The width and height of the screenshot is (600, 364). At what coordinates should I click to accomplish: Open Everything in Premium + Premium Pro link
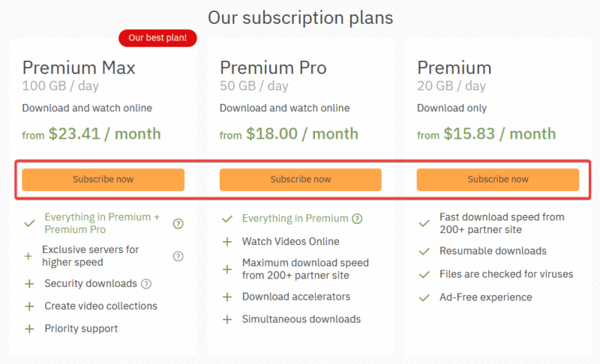(x=102, y=223)
